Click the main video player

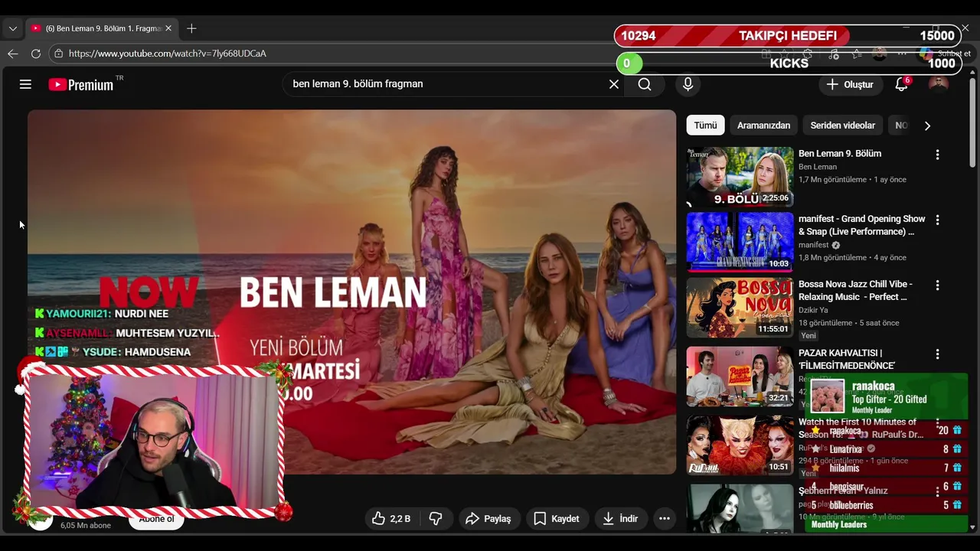[x=352, y=292]
